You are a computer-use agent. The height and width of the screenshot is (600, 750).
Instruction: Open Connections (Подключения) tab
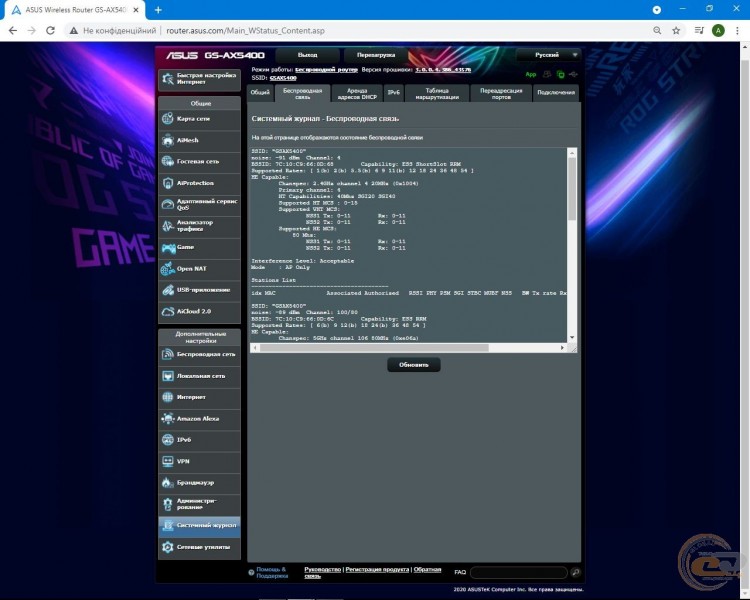click(x=556, y=93)
